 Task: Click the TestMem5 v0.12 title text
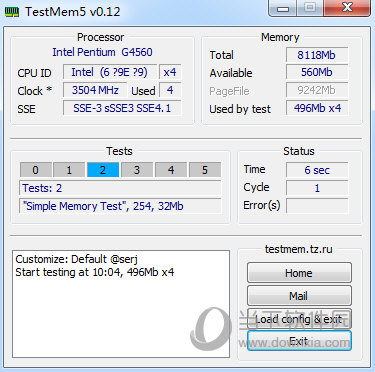73,12
